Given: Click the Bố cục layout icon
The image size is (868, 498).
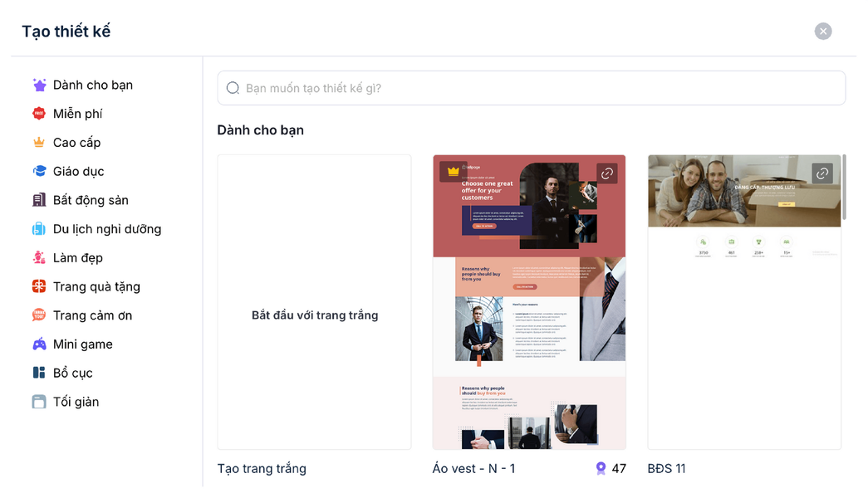Looking at the screenshot, I should 39,373.
